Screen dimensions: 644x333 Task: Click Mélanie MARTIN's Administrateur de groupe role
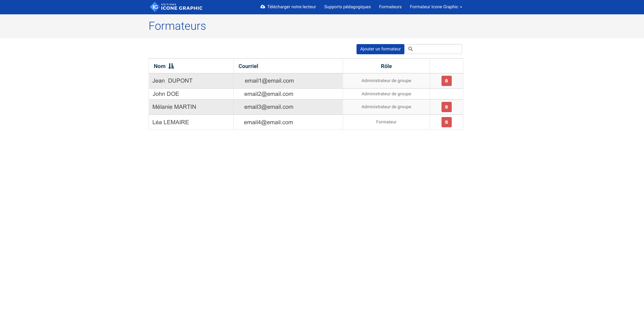(x=386, y=107)
